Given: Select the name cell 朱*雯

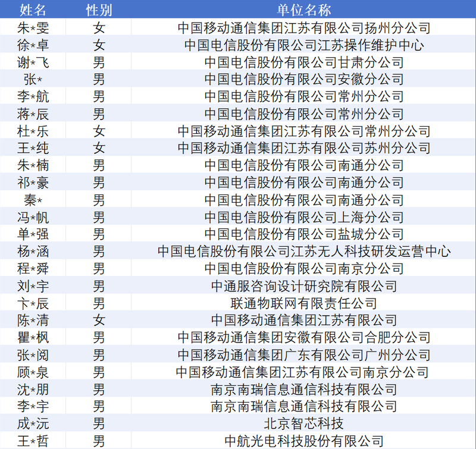Looking at the screenshot, I should [x=33, y=28].
